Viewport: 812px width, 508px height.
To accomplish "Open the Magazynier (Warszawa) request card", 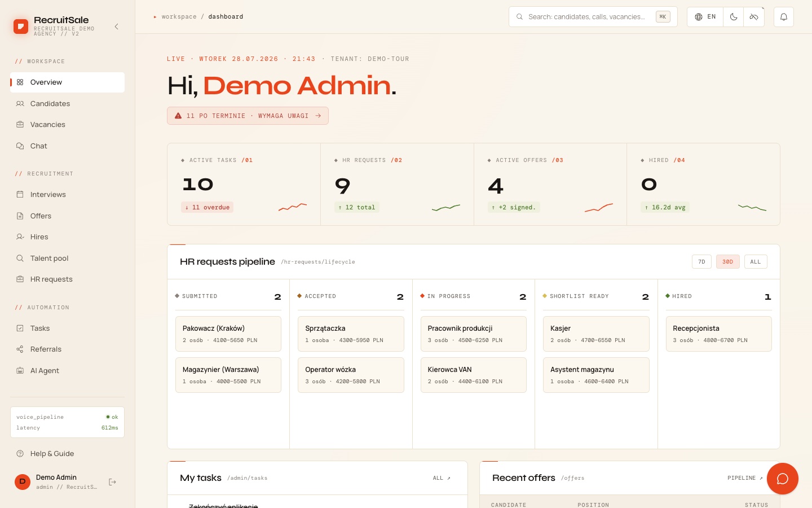I will point(228,375).
